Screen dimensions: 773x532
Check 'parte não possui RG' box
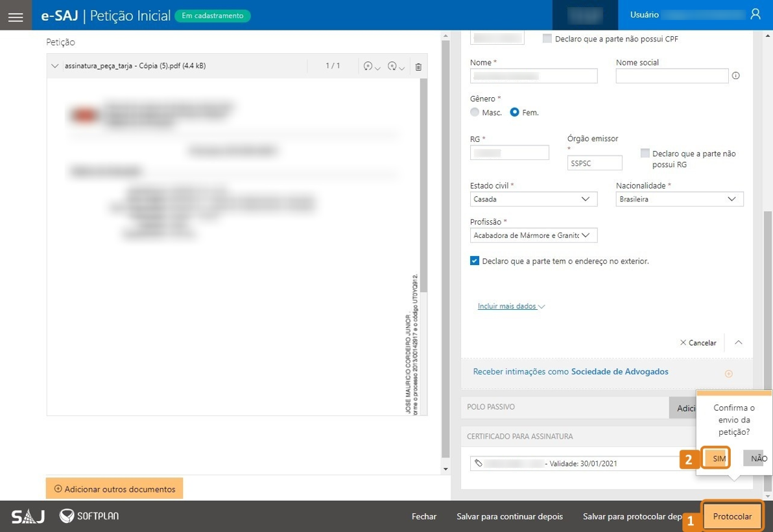pyautogui.click(x=645, y=154)
